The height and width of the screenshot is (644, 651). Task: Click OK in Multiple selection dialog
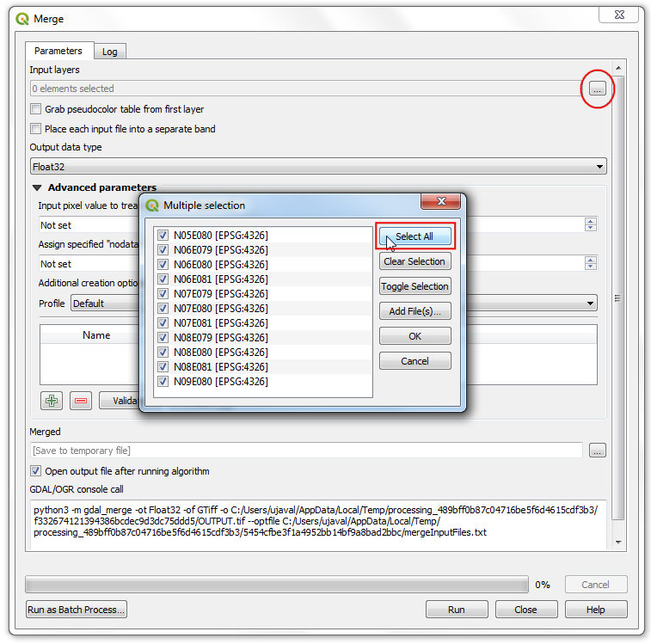pos(415,336)
